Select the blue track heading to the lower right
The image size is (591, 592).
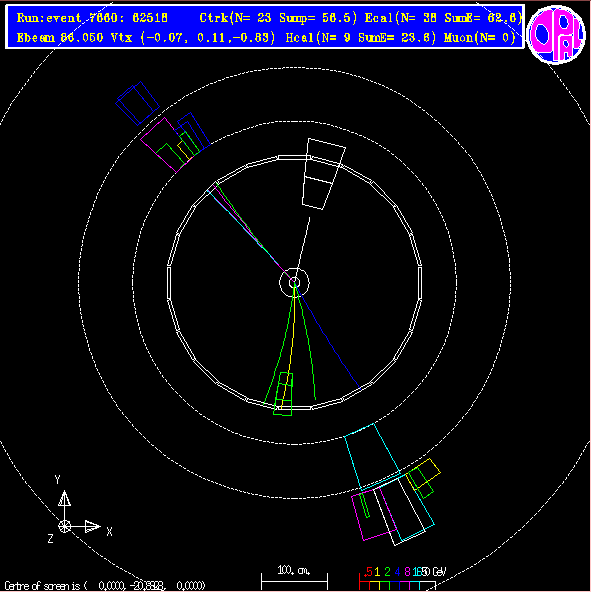[328, 336]
